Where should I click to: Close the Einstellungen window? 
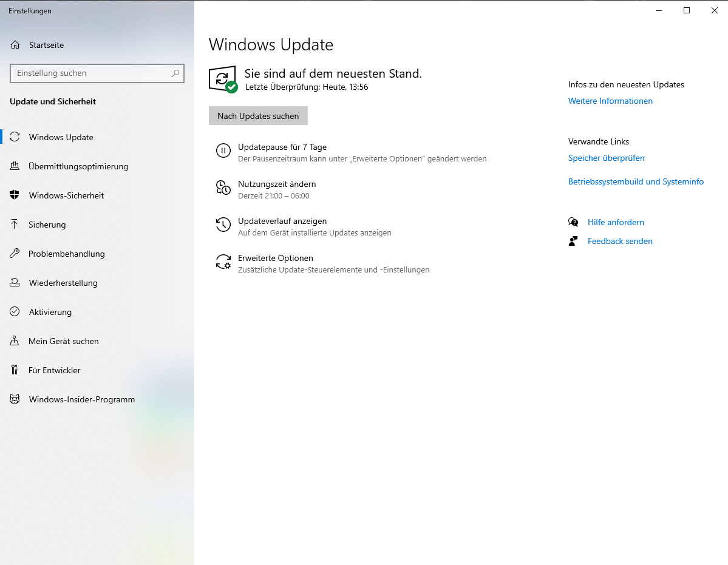click(715, 11)
